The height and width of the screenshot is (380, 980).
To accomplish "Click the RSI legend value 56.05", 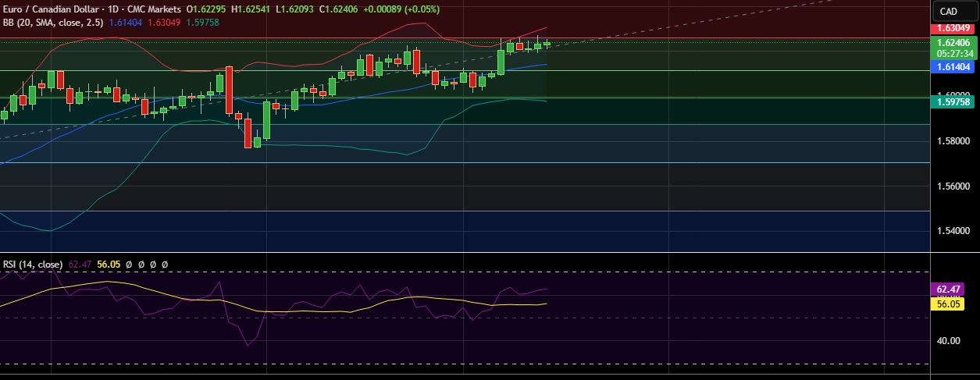I will [x=109, y=265].
